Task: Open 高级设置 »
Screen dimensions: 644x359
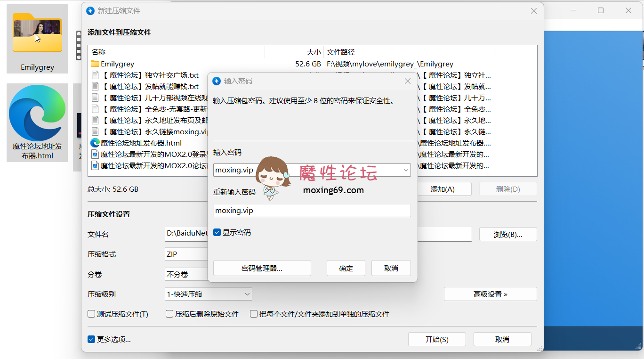Action: coord(490,294)
